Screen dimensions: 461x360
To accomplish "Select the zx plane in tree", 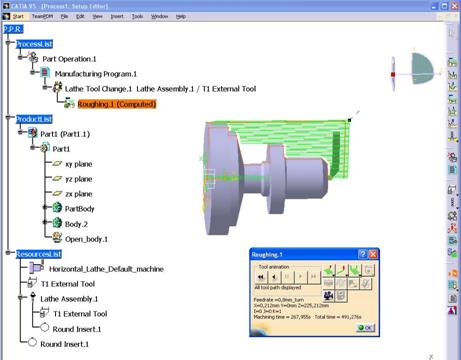I will [x=79, y=194].
